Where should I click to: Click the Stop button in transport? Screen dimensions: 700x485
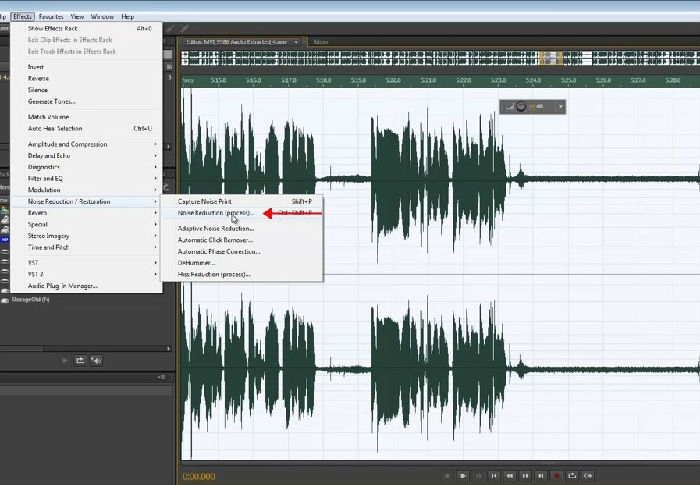447,476
